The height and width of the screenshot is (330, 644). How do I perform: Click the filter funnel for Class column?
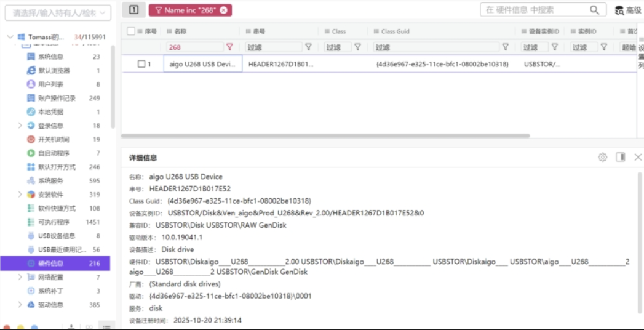pos(357,47)
